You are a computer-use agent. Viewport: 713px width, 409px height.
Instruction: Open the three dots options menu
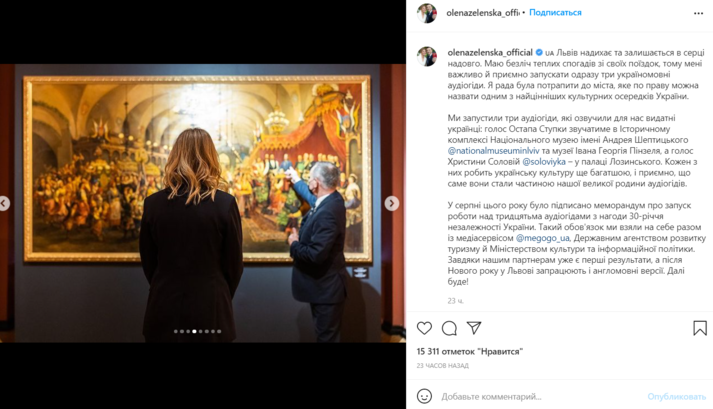click(698, 13)
